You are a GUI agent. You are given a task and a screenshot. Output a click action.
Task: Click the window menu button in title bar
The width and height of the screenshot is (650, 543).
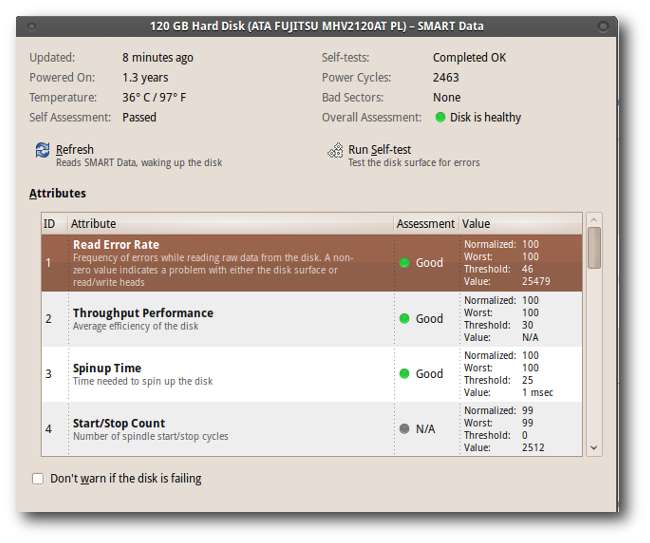click(32, 27)
